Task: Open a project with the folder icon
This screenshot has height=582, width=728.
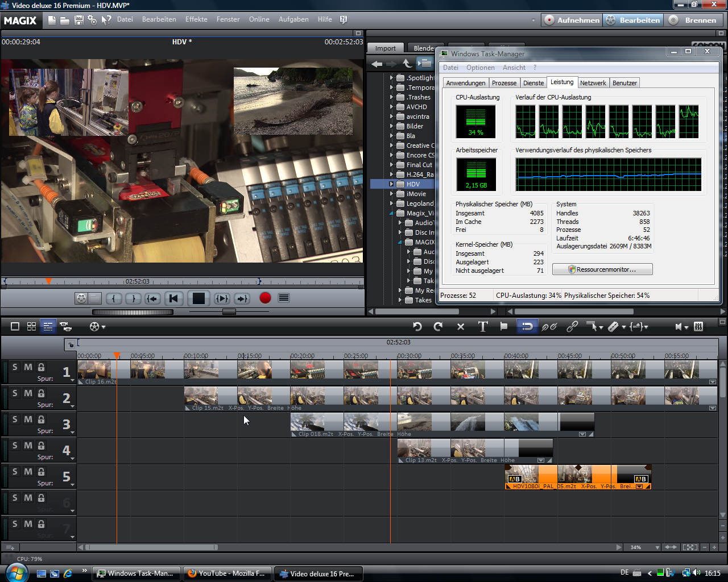Action: pos(65,20)
